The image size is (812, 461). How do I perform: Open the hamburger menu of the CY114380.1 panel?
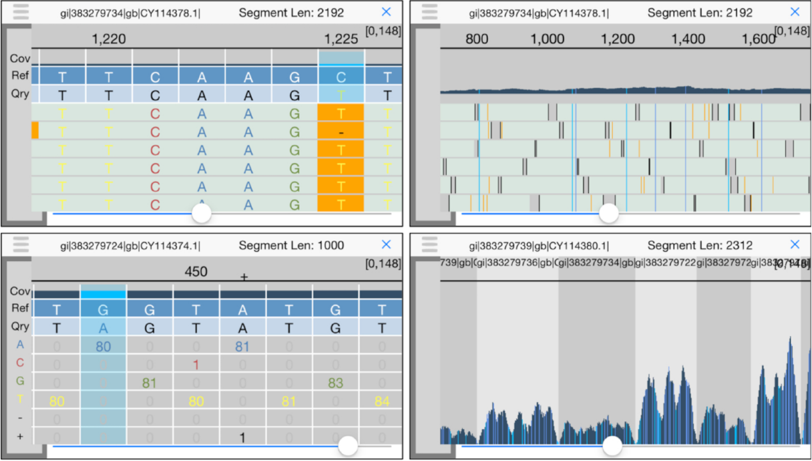pos(429,244)
